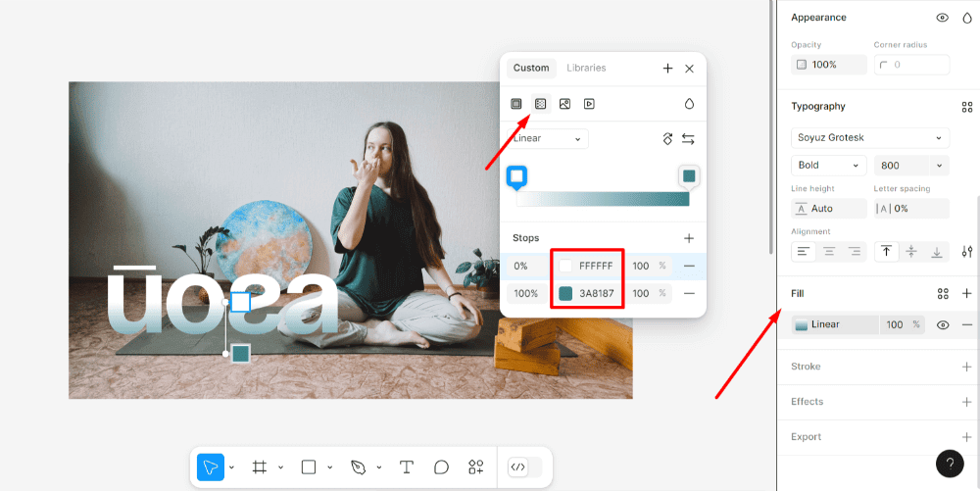
Task: Open Typography text styles icon
Action: [x=967, y=107]
